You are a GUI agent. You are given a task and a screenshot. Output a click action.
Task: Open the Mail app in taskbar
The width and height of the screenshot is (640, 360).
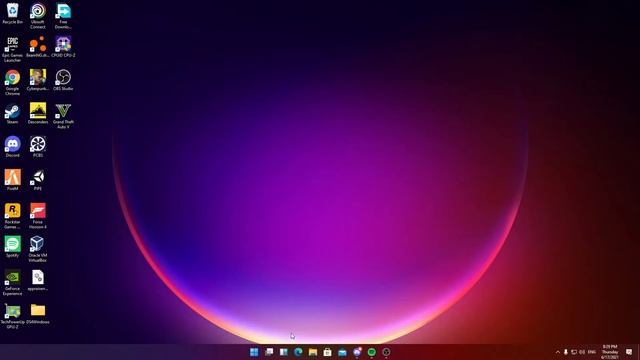(342, 352)
